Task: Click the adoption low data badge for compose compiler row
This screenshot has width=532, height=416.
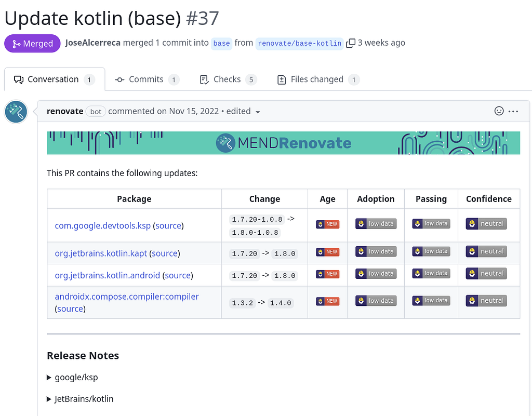Action: (x=376, y=301)
